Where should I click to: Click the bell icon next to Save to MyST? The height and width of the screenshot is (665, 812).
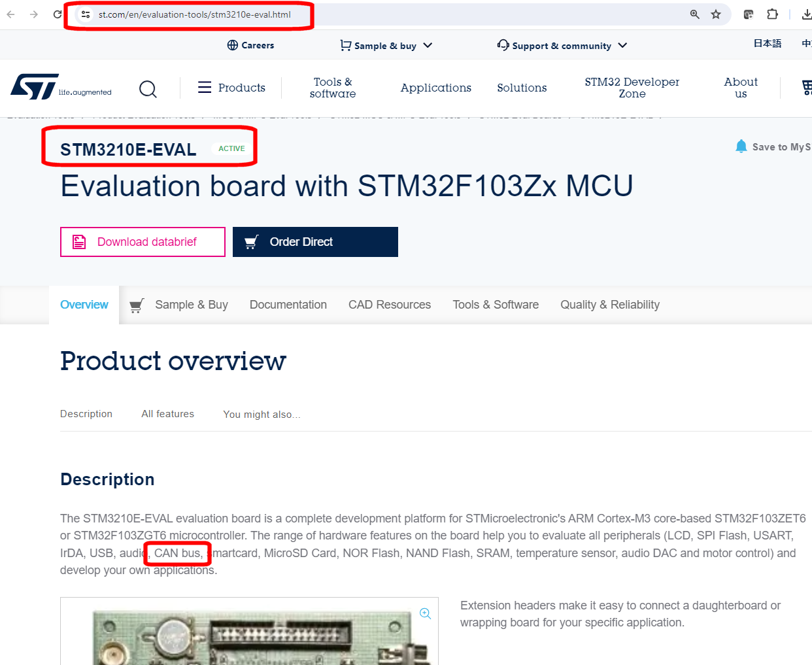[x=741, y=146]
